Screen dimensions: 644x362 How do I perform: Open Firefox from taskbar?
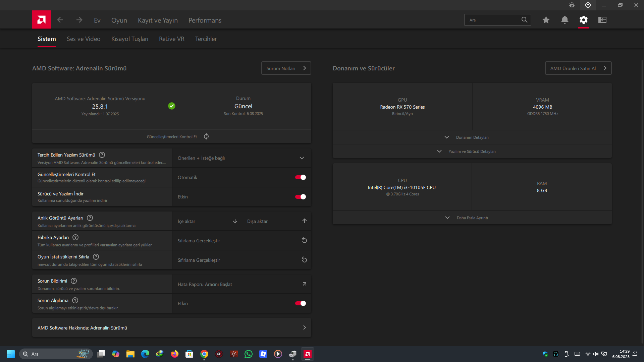pyautogui.click(x=175, y=354)
